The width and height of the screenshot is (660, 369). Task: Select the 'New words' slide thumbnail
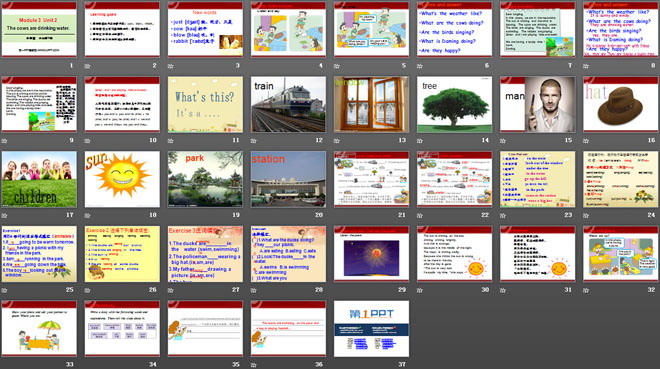(205, 29)
